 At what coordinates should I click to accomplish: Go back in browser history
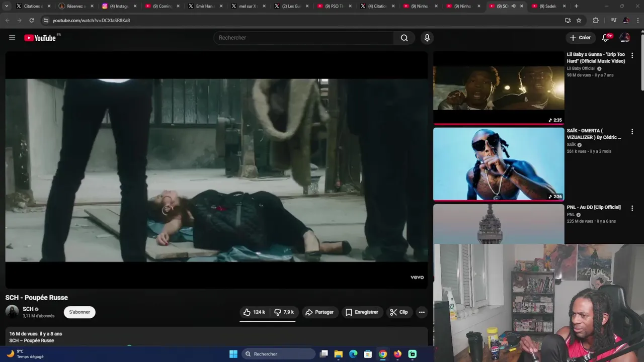pyautogui.click(x=7, y=20)
